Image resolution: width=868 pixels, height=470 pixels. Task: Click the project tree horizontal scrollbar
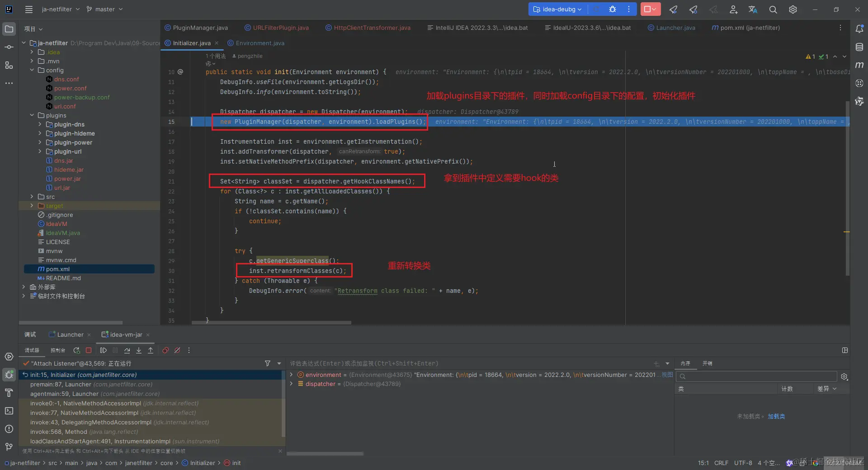pos(71,323)
